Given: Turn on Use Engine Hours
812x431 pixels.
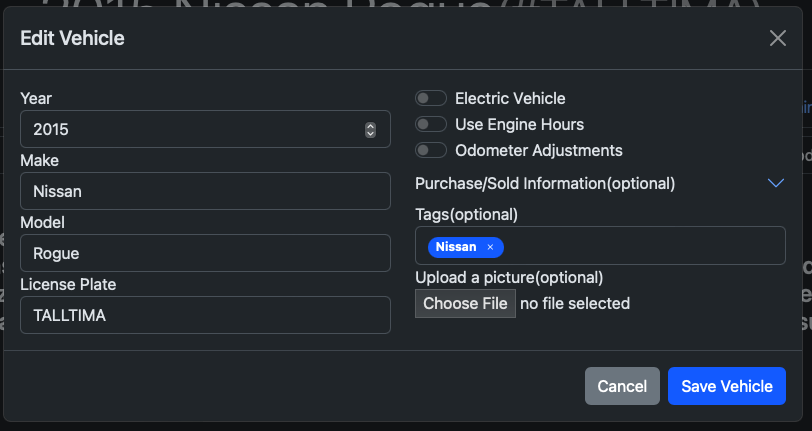Looking at the screenshot, I should pos(431,125).
